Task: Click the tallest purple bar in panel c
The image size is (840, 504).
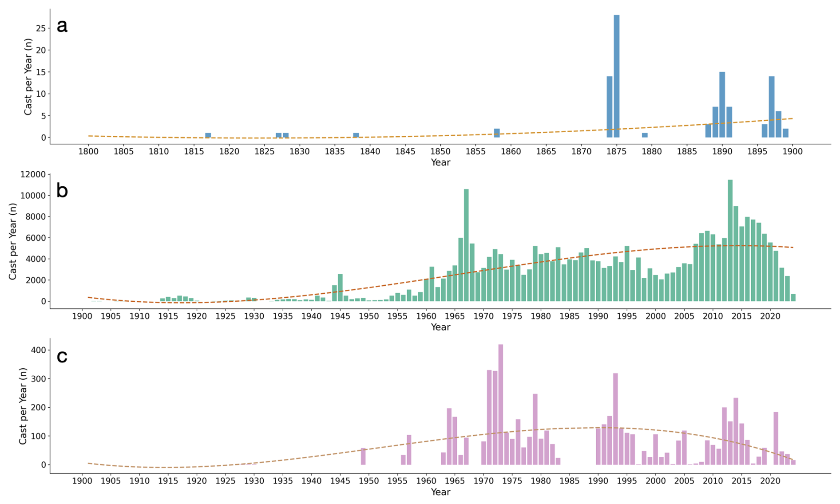Action: (x=501, y=405)
